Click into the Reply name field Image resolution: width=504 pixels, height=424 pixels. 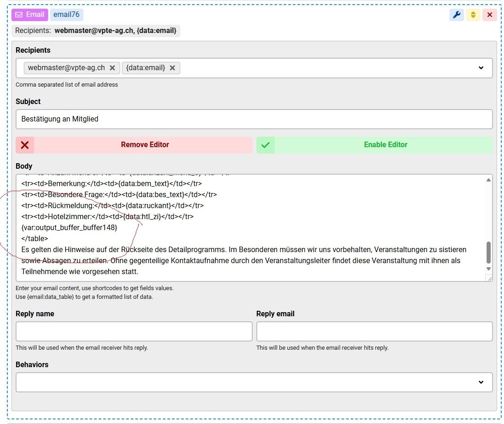[134, 331]
